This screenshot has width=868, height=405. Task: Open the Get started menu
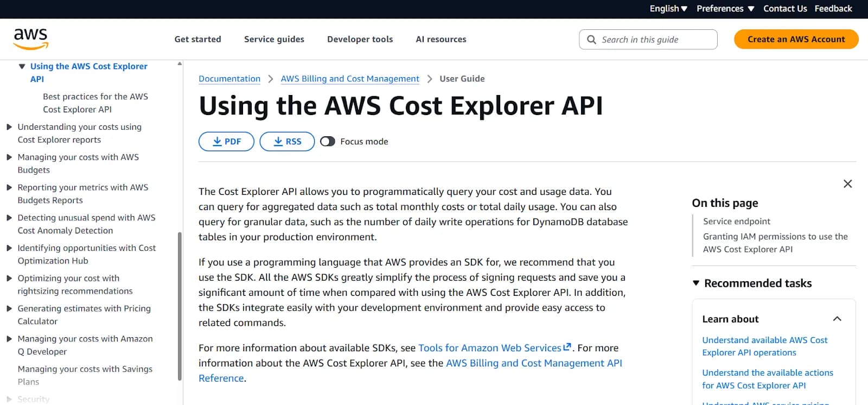coord(198,39)
